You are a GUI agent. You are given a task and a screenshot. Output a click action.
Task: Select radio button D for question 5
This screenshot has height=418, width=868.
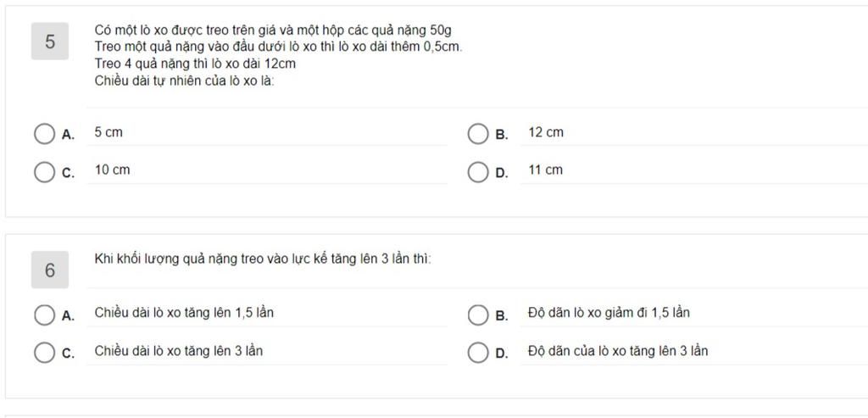[478, 172]
